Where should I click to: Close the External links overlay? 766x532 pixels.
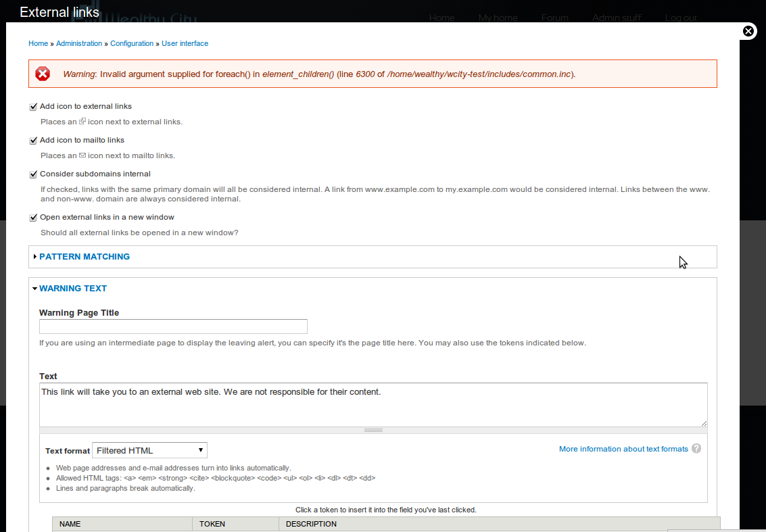click(748, 31)
